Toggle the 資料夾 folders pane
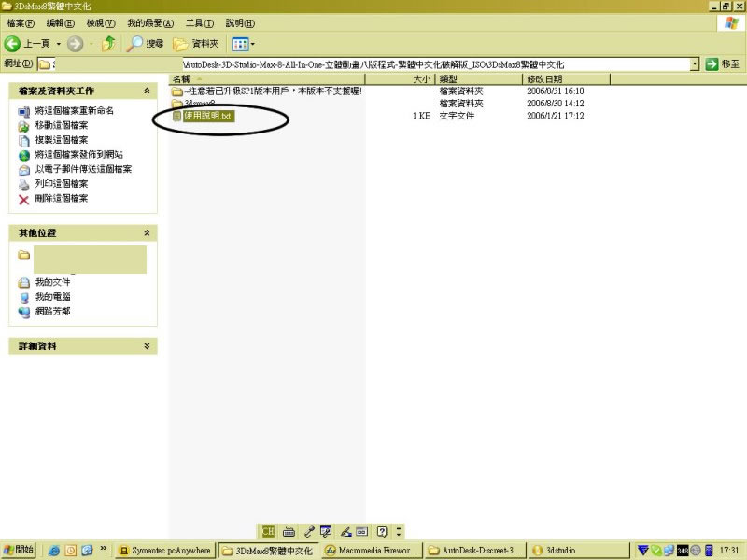 pos(196,44)
